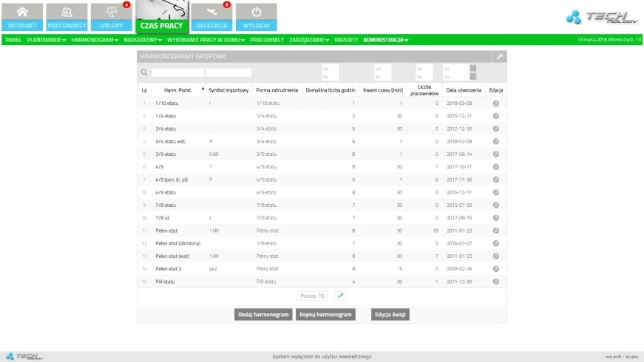Expand the Planowanie dropdown menu
The width and height of the screenshot is (644, 362).
tap(47, 39)
